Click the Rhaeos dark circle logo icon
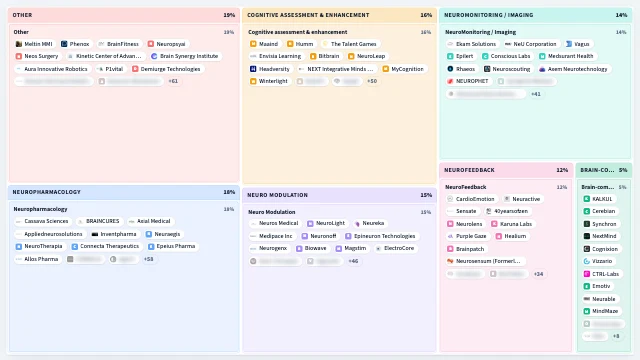This screenshot has height=360, width=640. [x=450, y=69]
